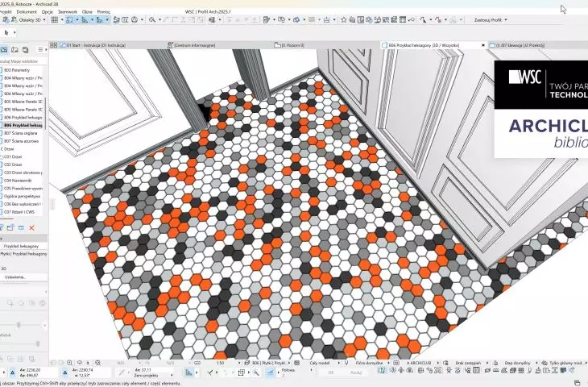
Task: Open the Zero projektu reference dropdown
Action: tap(154, 375)
